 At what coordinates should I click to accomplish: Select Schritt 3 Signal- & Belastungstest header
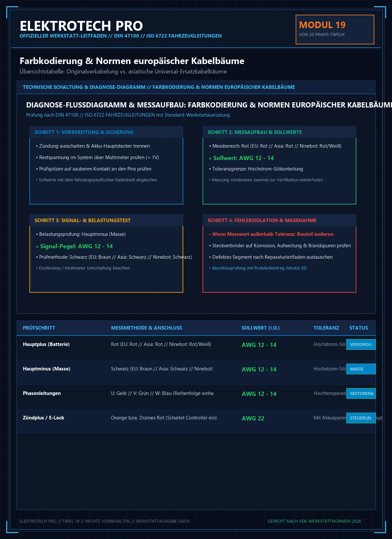[106, 220]
